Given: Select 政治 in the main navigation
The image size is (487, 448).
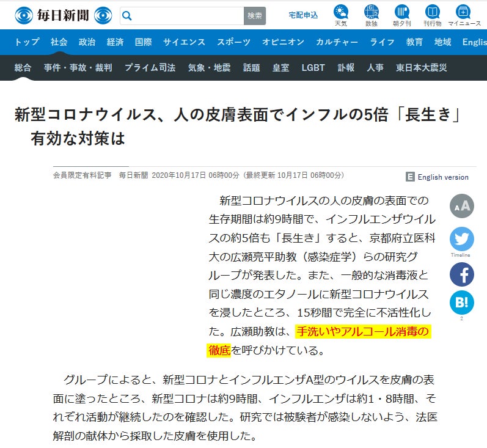Looking at the screenshot, I should (x=87, y=42).
